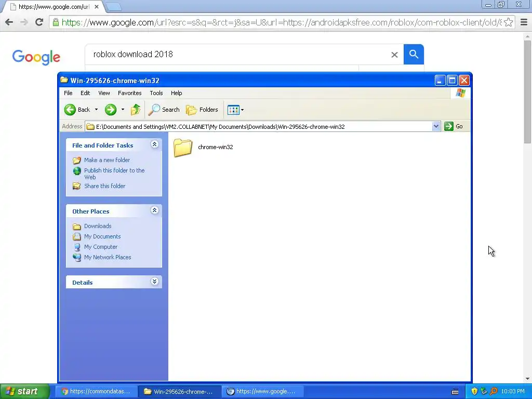
Task: Toggle Folders pane in Explorer toolbar
Action: [202, 110]
